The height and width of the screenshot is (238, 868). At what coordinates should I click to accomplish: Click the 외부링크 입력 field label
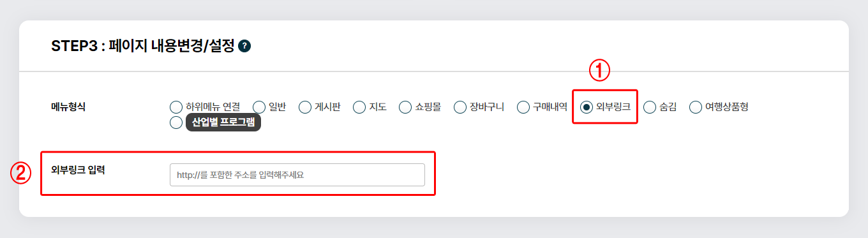click(77, 170)
